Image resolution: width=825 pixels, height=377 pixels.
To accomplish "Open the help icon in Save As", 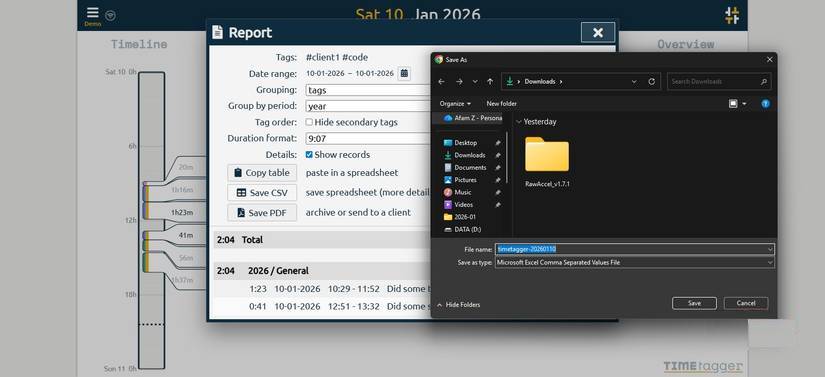I will 766,104.
